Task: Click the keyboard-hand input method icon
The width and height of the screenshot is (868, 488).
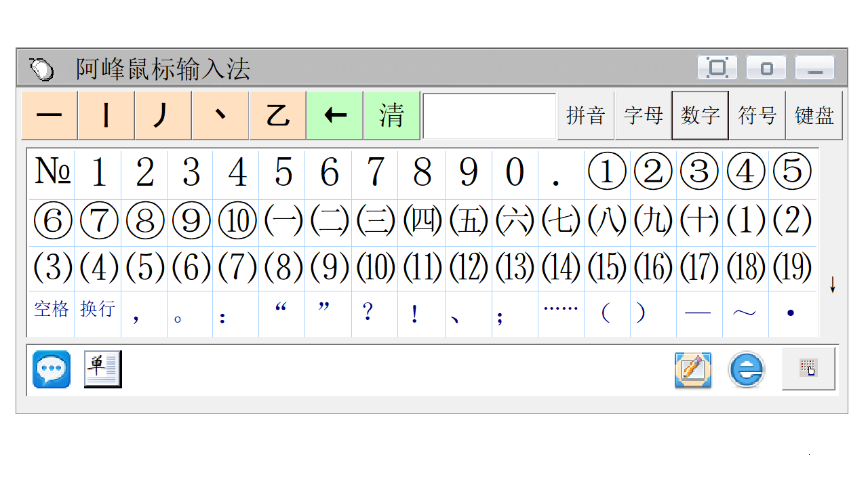Action: pyautogui.click(x=808, y=369)
